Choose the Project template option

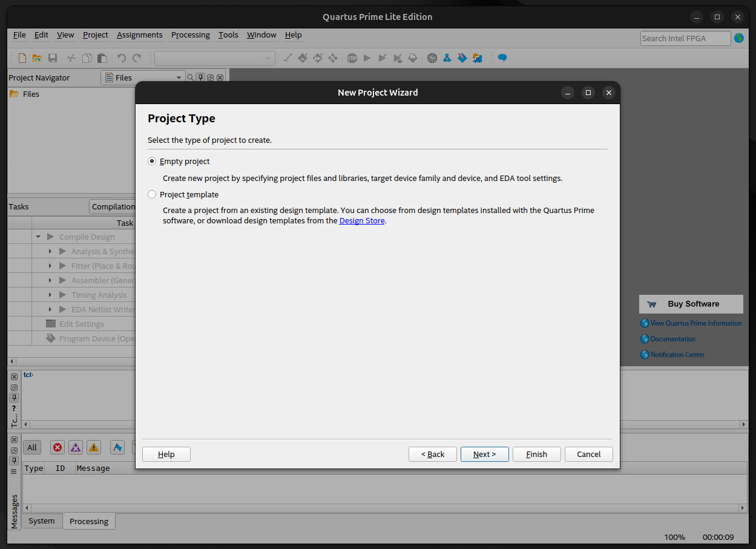(152, 195)
